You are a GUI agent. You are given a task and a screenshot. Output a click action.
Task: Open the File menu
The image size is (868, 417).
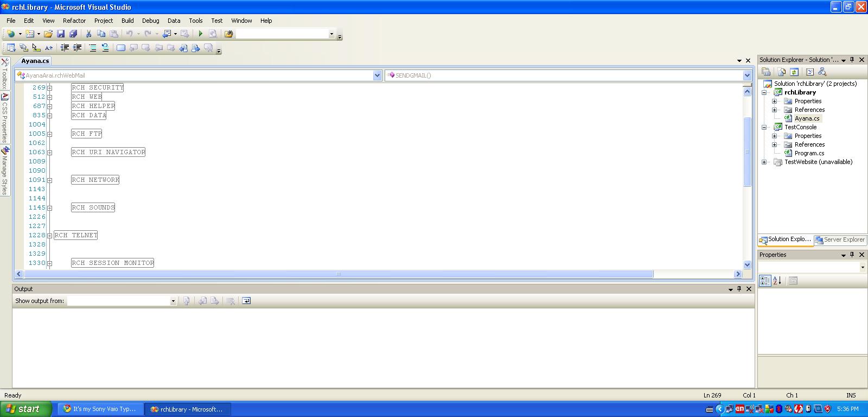pos(11,21)
